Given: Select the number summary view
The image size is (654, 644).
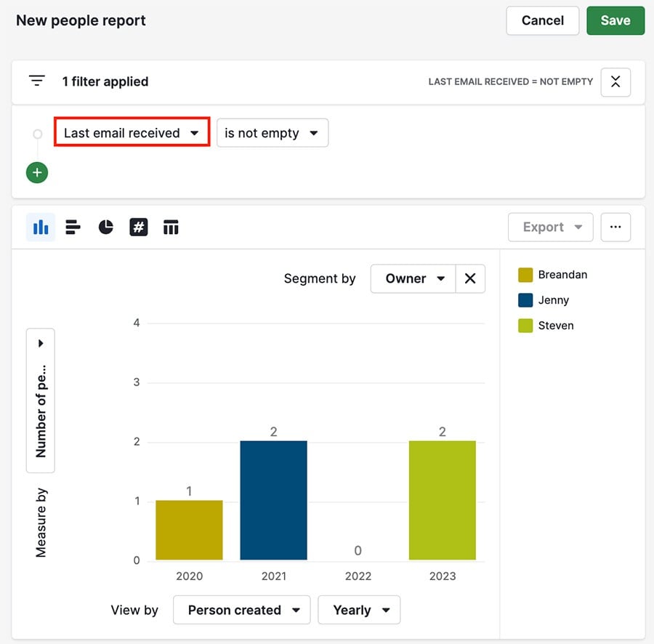Looking at the screenshot, I should pyautogui.click(x=138, y=227).
